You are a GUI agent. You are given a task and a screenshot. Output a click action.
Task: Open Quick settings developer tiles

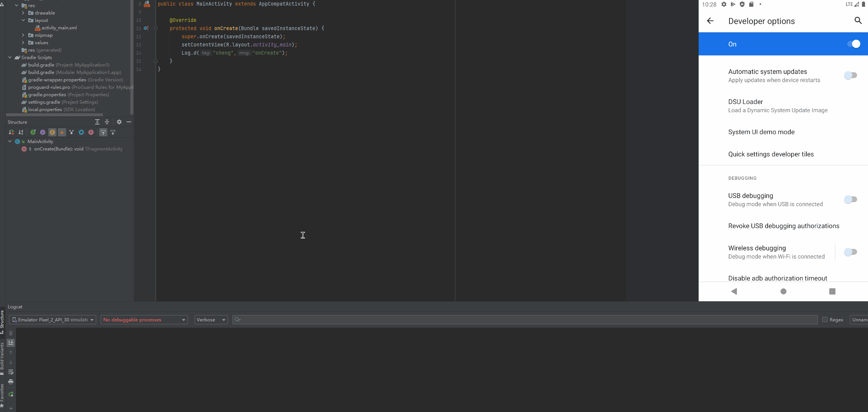pyautogui.click(x=771, y=154)
